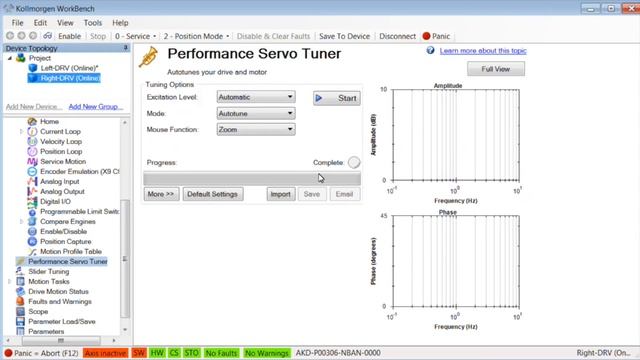
Task: Click the autotune progress bar
Action: point(252,179)
